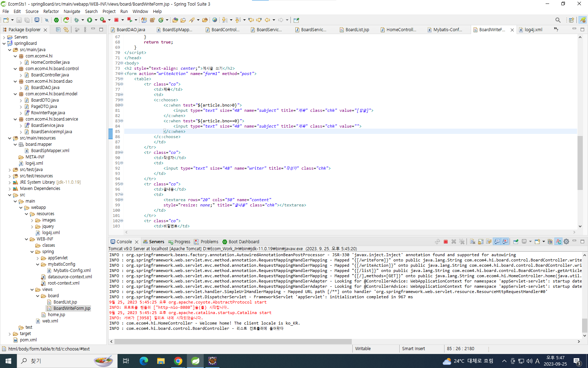Image resolution: width=588 pixels, height=368 pixels.
Task: Click the Debug bug icon in toolbar
Action: point(77,20)
